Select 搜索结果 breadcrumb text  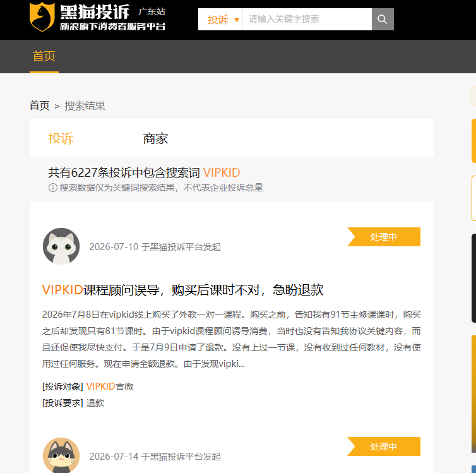[85, 106]
